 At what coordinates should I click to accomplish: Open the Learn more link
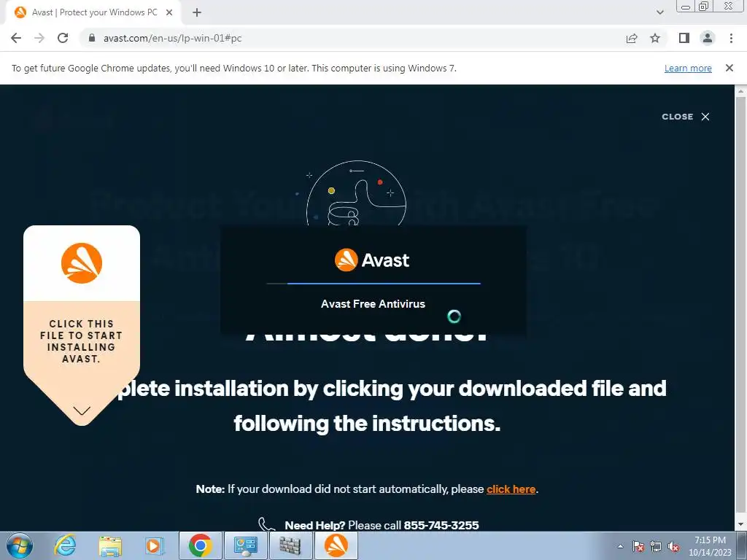pos(688,68)
